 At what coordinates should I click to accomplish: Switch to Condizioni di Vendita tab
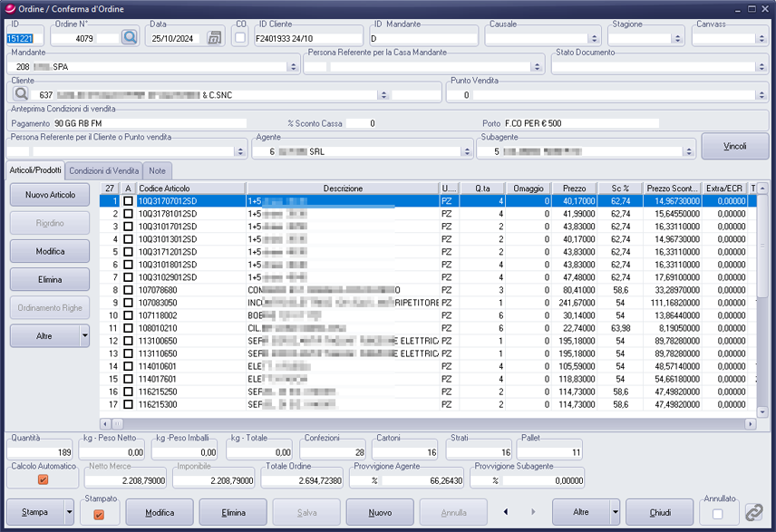[104, 170]
